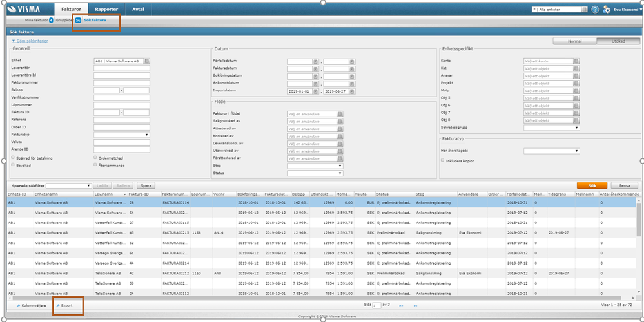
Task: Tick Spärrad för betalning checkbox
Action: click(14, 158)
